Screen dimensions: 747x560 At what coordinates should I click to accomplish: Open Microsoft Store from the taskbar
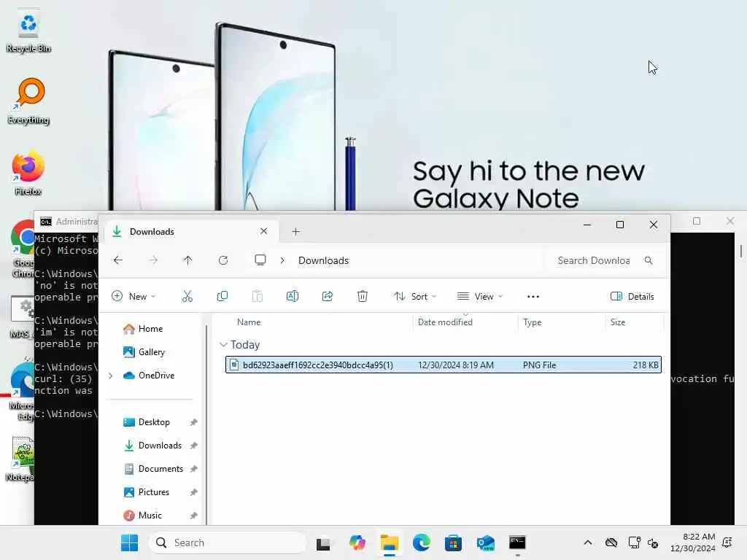point(453,542)
